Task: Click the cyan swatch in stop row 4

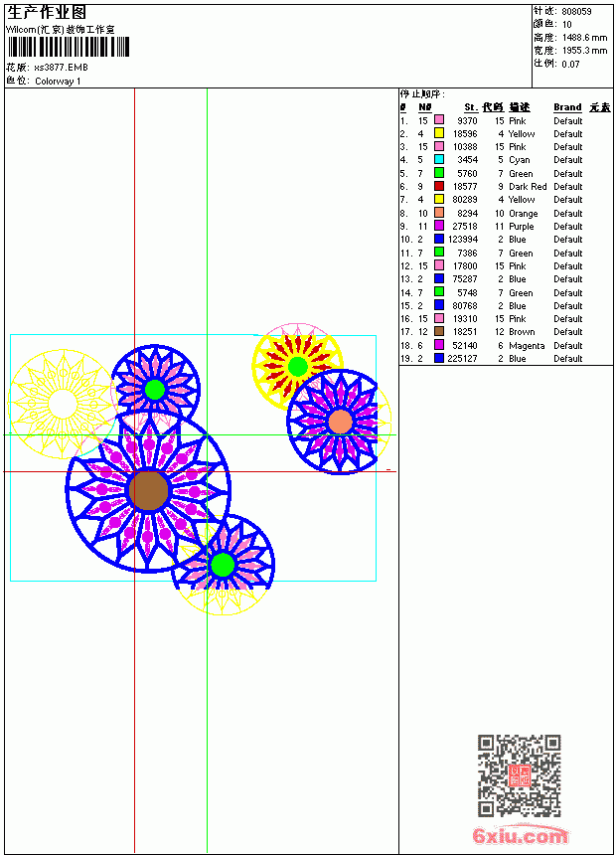Action: click(x=439, y=159)
